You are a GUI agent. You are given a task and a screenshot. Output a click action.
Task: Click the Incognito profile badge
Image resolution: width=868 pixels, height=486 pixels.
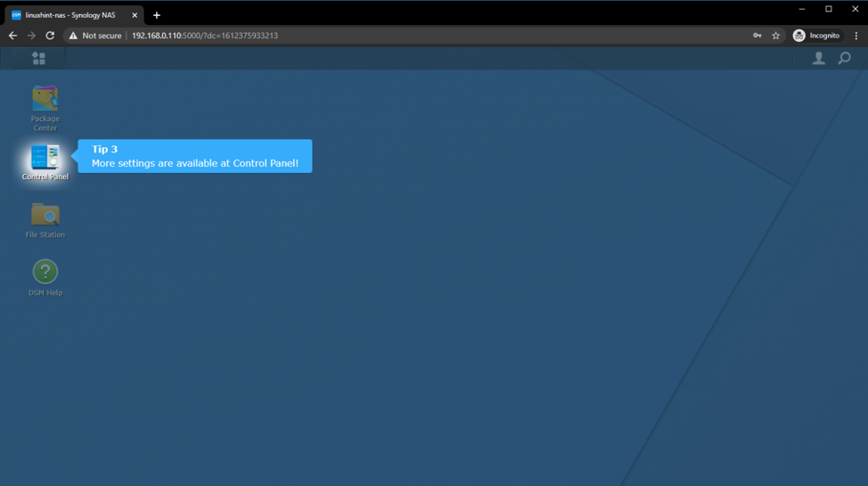coord(816,36)
